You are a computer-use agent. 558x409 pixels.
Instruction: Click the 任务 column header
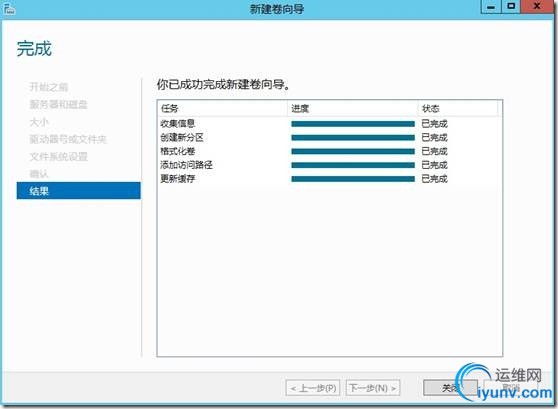pos(222,108)
